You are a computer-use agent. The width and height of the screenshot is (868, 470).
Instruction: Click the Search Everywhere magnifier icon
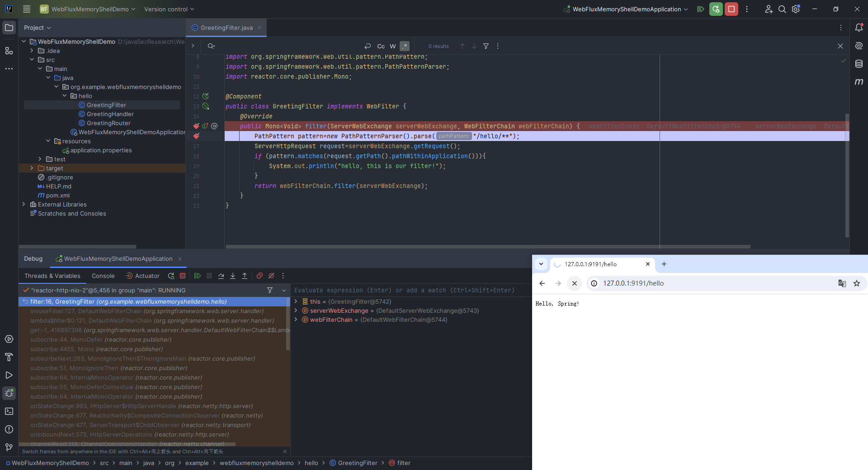782,9
